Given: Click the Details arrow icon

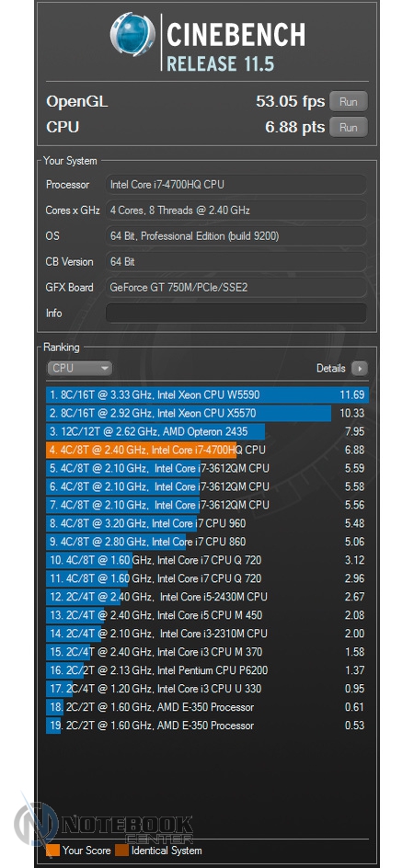Looking at the screenshot, I should pyautogui.click(x=359, y=369).
